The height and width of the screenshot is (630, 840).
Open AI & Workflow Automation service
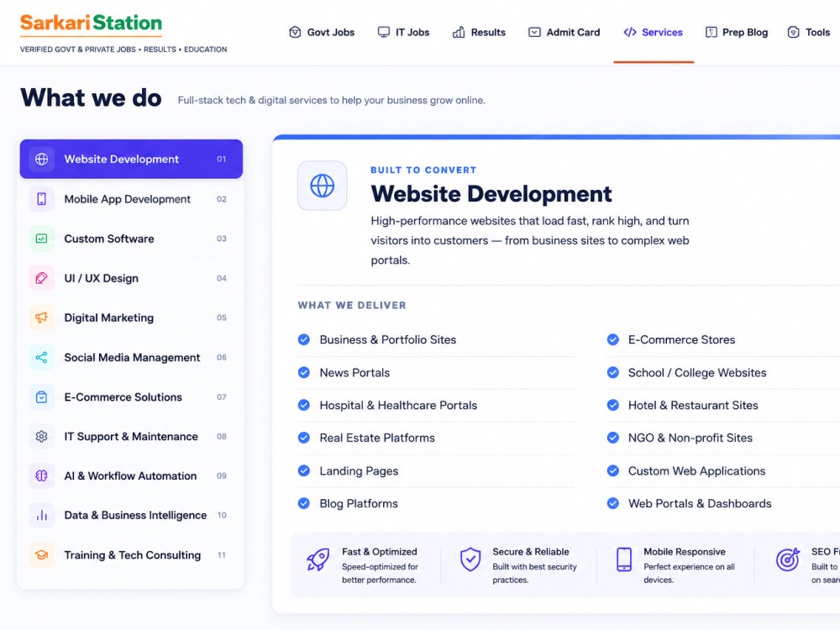(131, 475)
